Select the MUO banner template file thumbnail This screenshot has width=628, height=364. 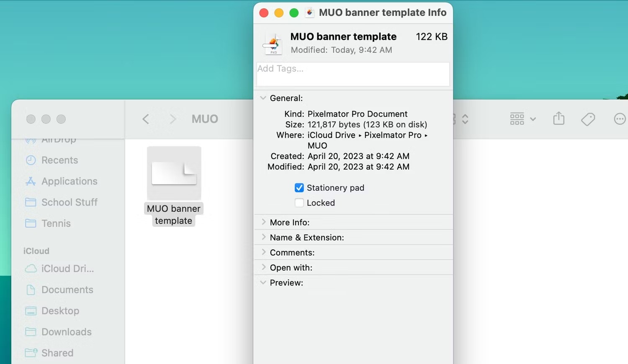(x=174, y=173)
